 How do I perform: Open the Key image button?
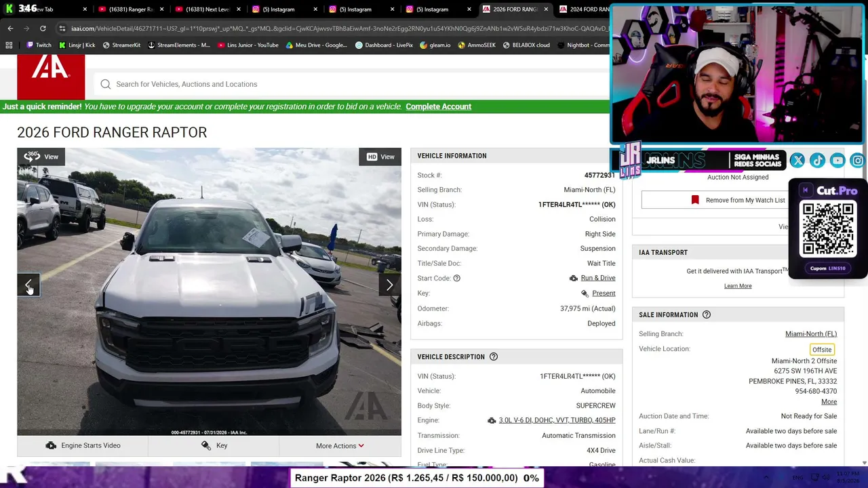tap(214, 445)
